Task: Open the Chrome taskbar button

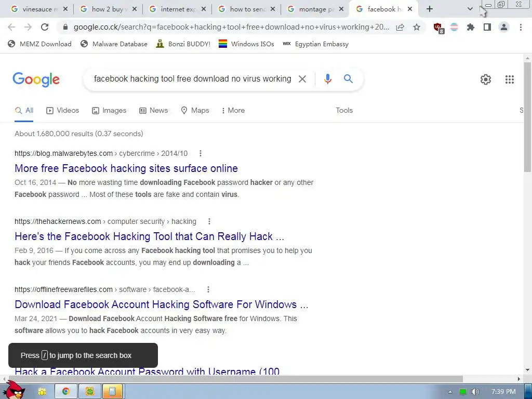Action: (65, 392)
